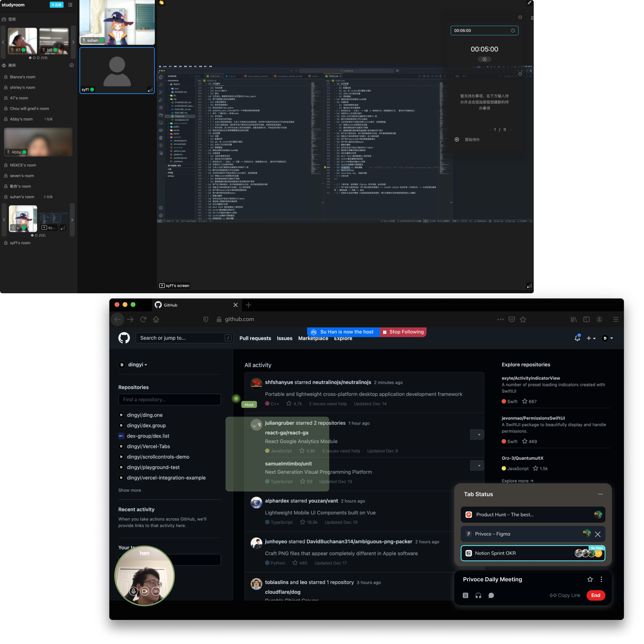This screenshot has height=644, width=644.
Task: Star the Privoce Daily Meeting
Action: point(590,579)
